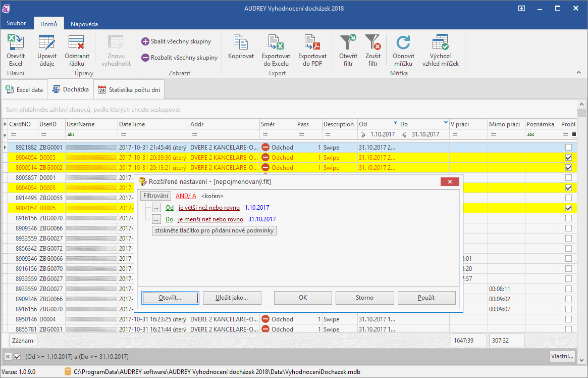Click the dialog value 31.10.2017
This screenshot has width=588, height=378.
262,219
